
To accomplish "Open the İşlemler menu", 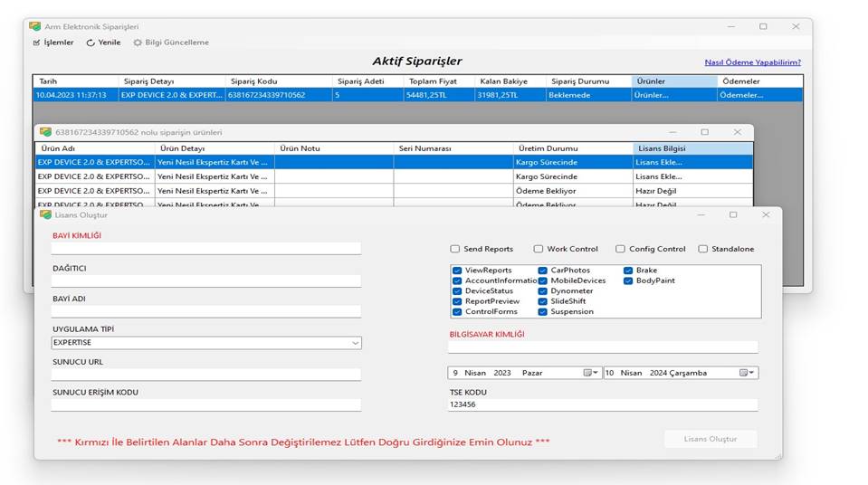I will click(x=52, y=43).
